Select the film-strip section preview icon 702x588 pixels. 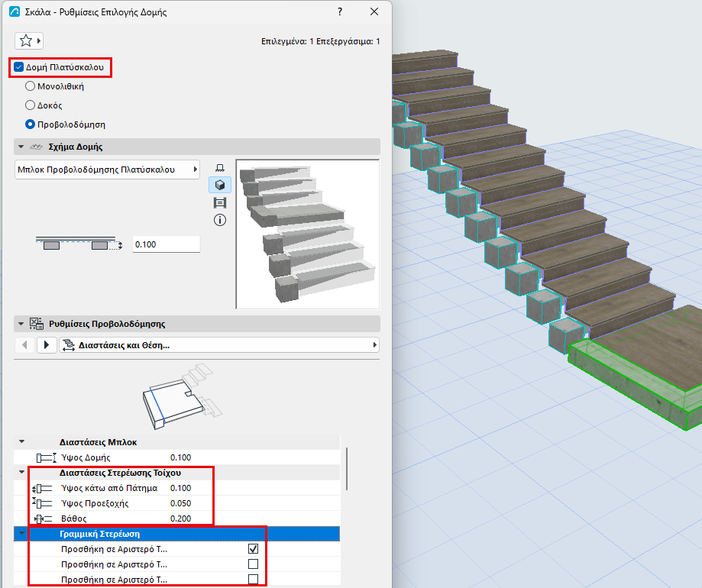click(x=220, y=202)
